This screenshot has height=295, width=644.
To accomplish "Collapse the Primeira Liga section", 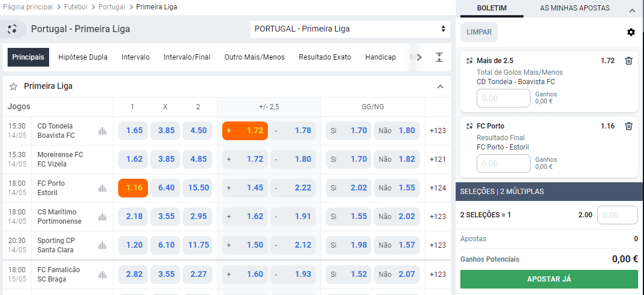I will pyautogui.click(x=440, y=86).
